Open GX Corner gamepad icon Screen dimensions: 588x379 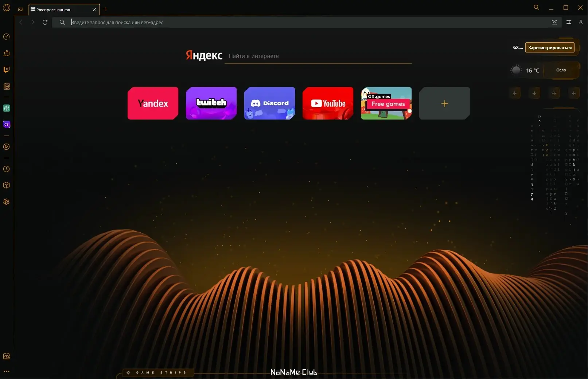click(21, 9)
